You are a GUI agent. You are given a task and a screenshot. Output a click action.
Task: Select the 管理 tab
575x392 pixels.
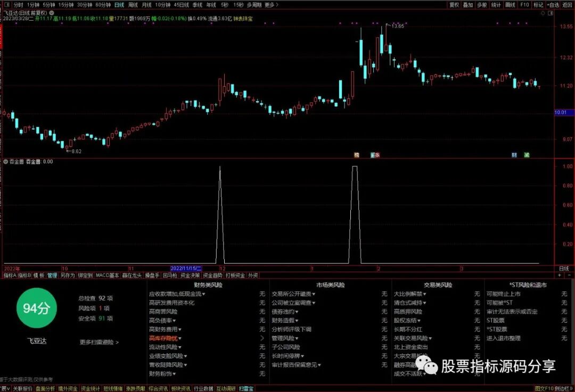pos(52,275)
